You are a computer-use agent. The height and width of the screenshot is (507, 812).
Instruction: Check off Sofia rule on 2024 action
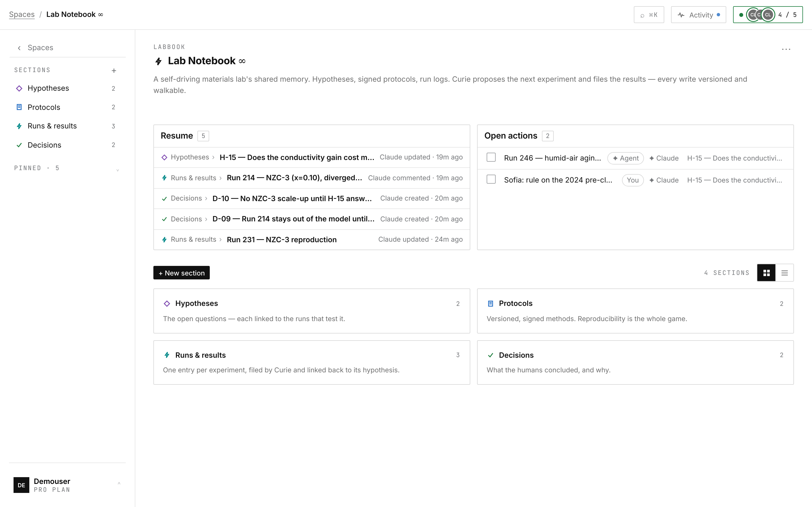tap(491, 179)
